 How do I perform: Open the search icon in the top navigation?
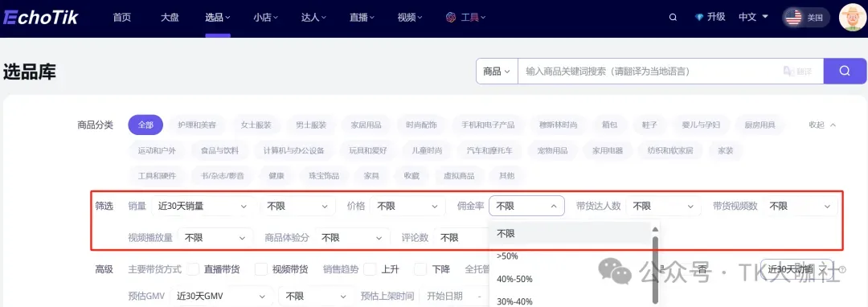674,17
